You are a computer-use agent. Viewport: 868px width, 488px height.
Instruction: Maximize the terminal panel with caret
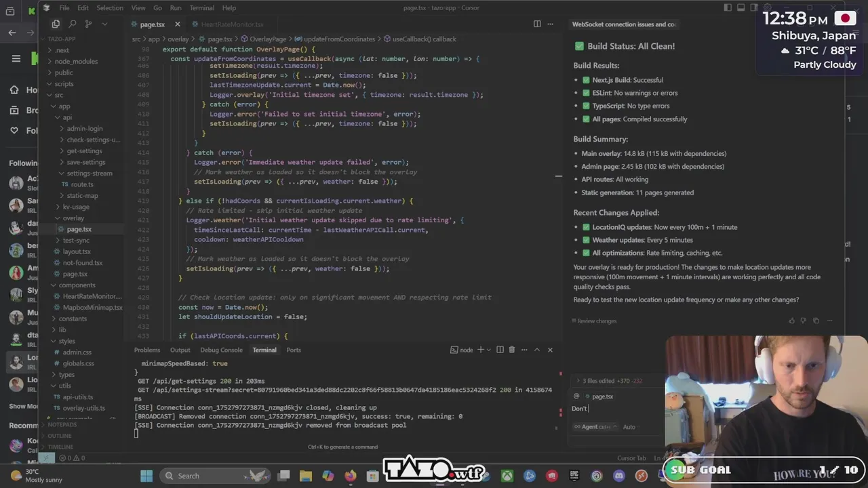point(537,350)
